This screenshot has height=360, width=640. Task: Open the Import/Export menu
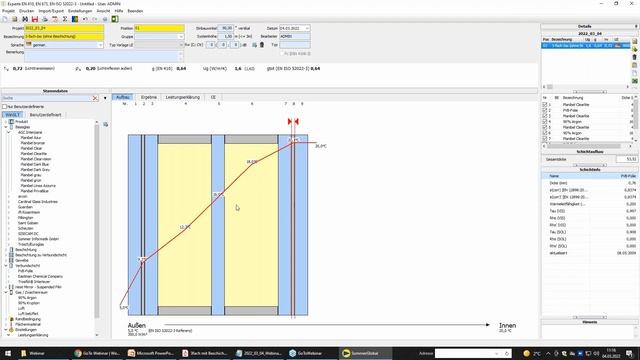[x=51, y=11]
